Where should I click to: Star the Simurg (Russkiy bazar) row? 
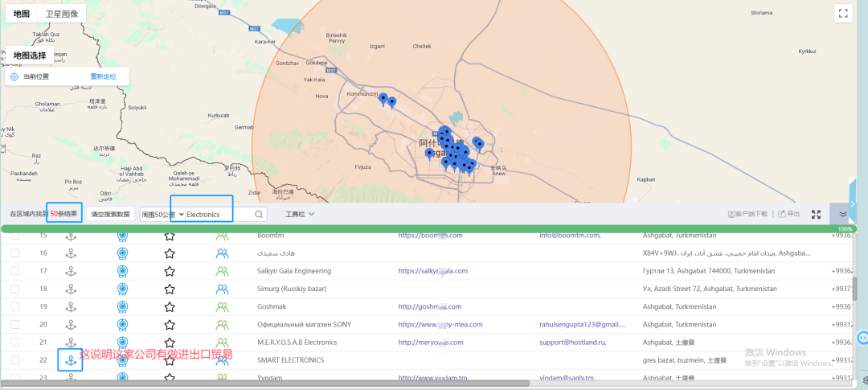tap(170, 289)
